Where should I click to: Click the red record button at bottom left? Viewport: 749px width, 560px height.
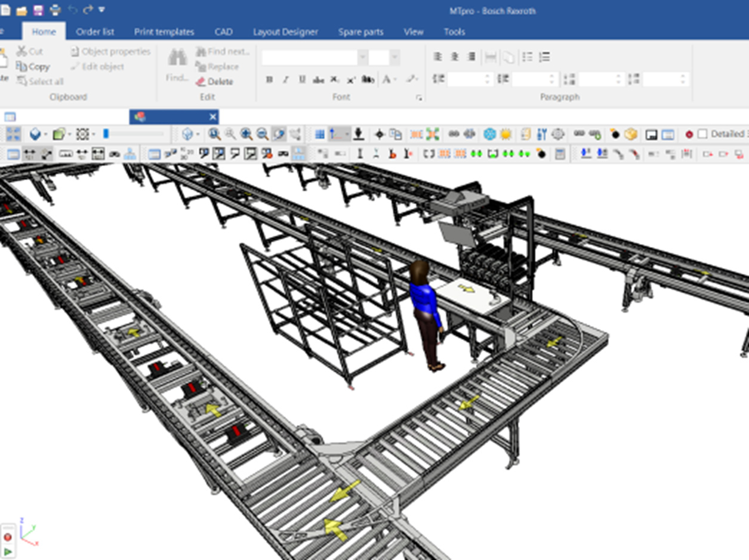coord(8,537)
